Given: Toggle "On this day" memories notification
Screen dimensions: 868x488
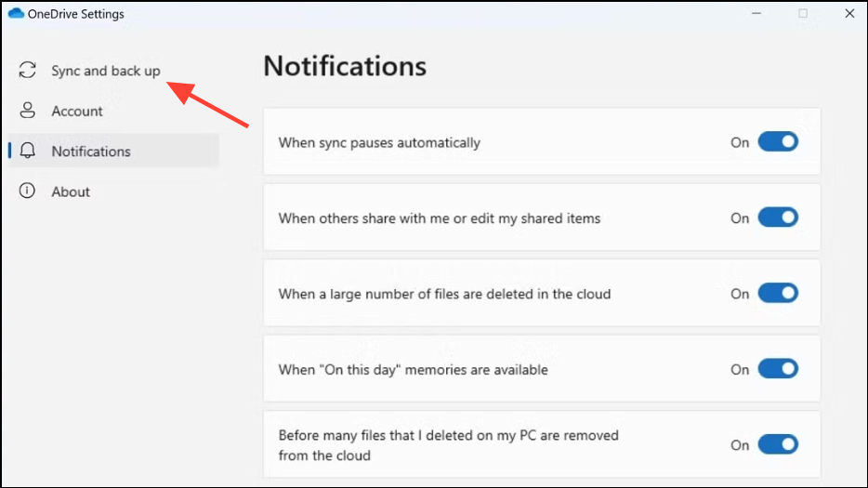Looking at the screenshot, I should [778, 369].
